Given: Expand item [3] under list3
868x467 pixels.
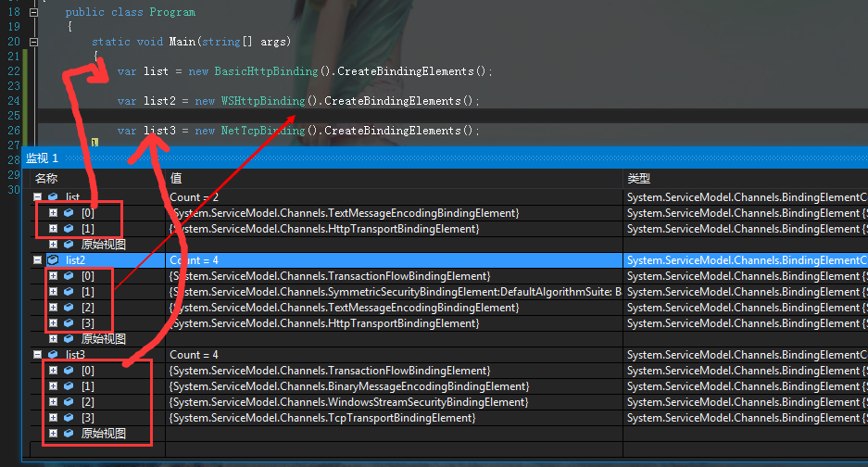Looking at the screenshot, I should coord(53,418).
